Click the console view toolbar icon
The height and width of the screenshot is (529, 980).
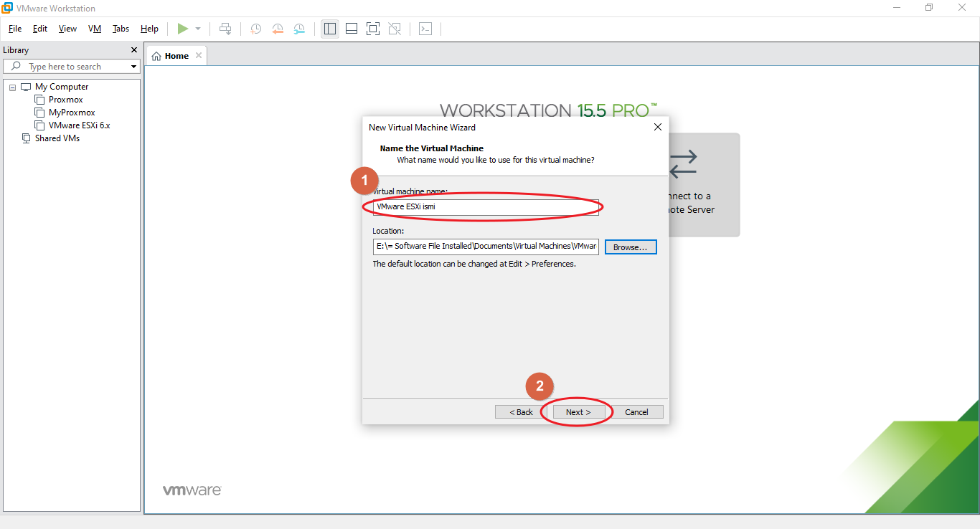click(425, 29)
